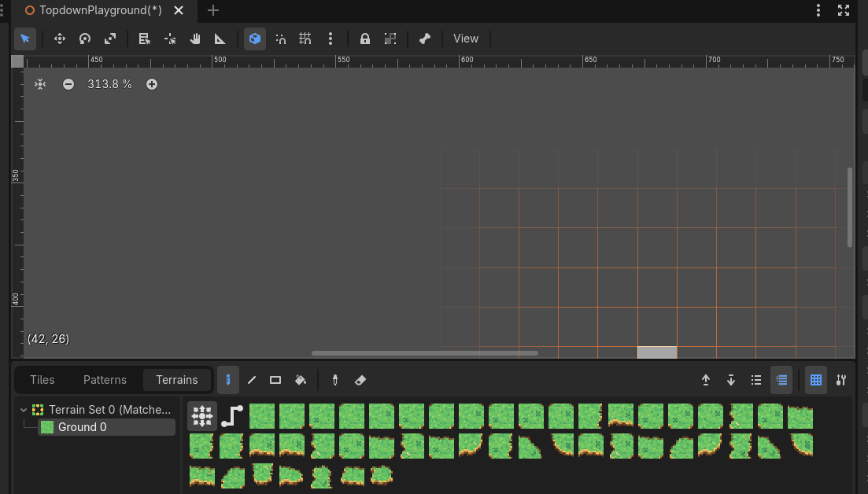Choose the Rotate Mode tool

click(x=85, y=39)
